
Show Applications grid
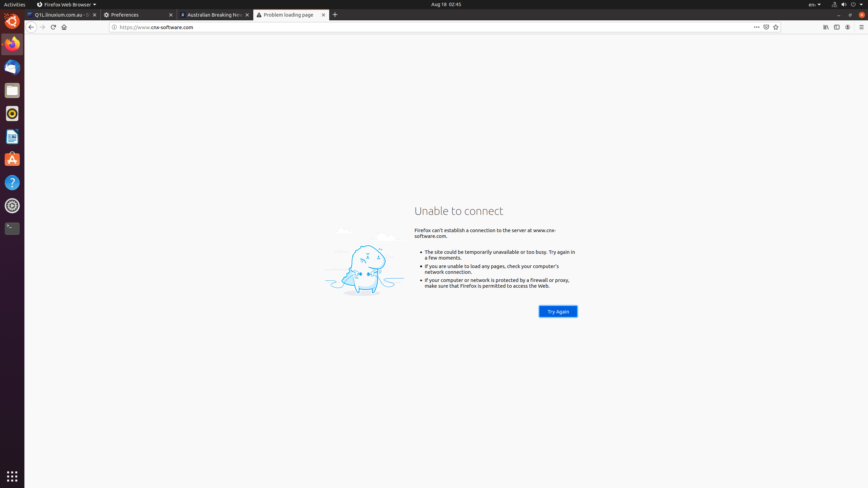[x=12, y=476]
